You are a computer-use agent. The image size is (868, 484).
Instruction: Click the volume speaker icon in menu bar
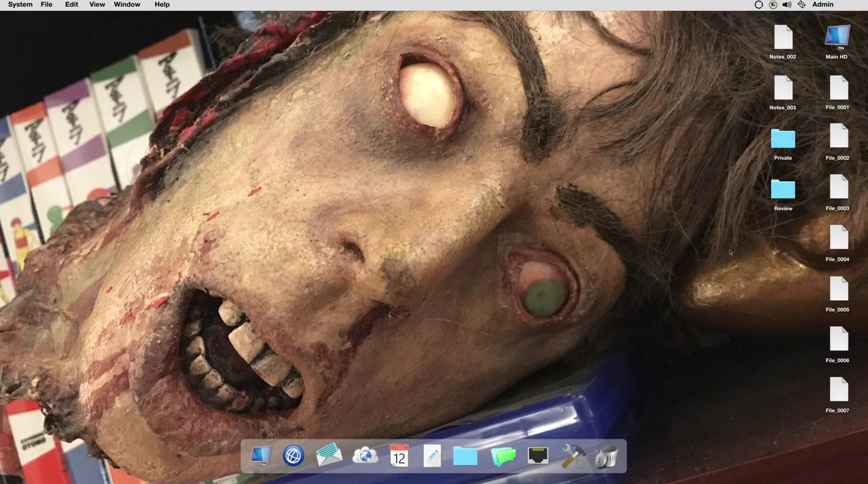pyautogui.click(x=787, y=5)
